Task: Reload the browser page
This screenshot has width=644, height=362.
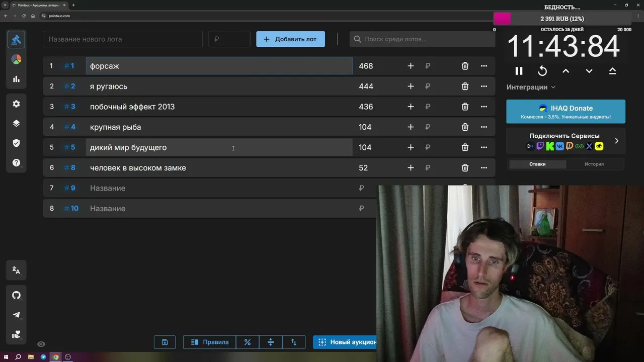Action: pos(24,16)
